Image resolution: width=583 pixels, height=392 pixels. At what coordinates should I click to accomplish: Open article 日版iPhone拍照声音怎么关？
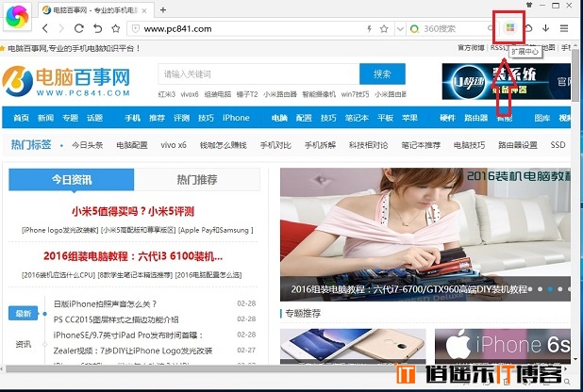click(106, 304)
